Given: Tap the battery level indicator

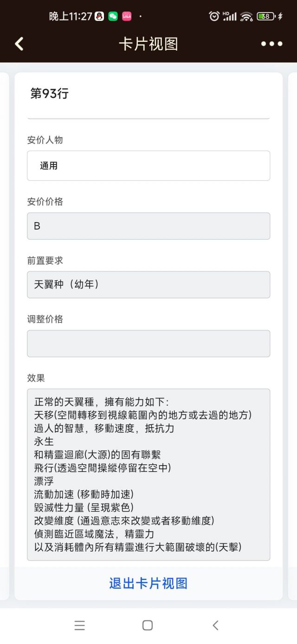Looking at the screenshot, I should tap(266, 16).
